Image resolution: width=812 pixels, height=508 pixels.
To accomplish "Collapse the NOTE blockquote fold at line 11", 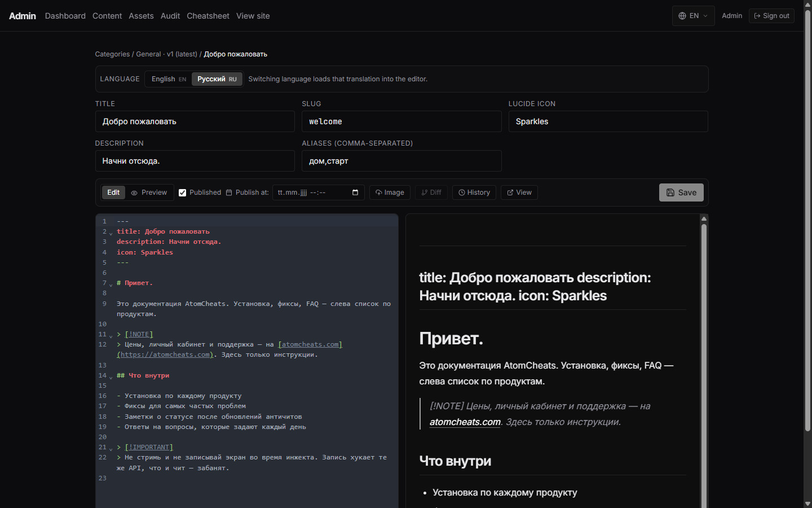I will [111, 336].
